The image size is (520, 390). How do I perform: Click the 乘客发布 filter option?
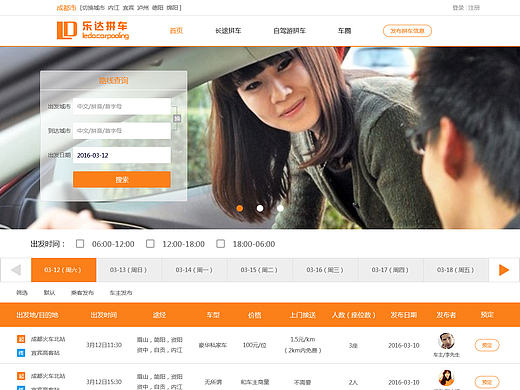[82, 293]
